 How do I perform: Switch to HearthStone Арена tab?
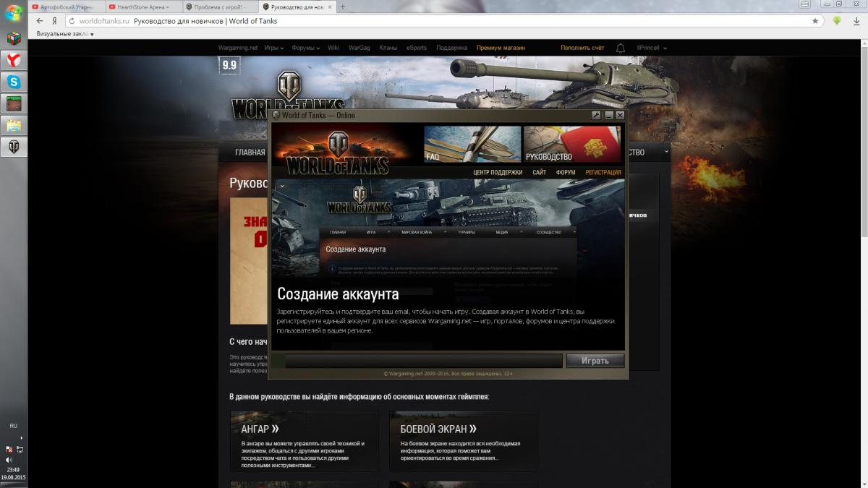coord(142,7)
